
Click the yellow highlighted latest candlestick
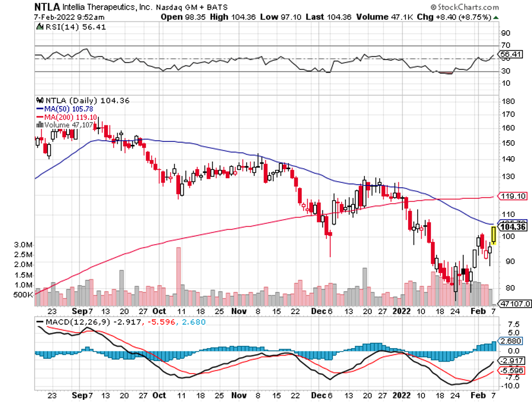[x=494, y=235]
